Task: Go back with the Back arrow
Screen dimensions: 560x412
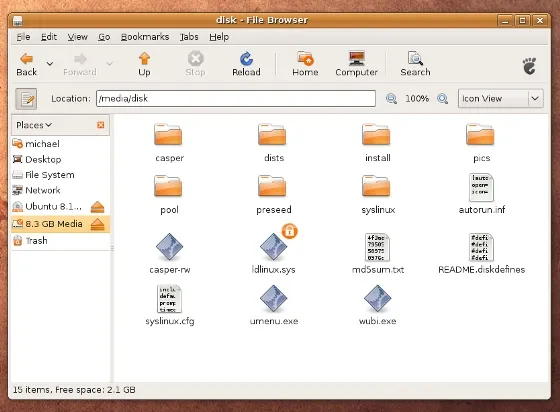Action: tap(27, 64)
